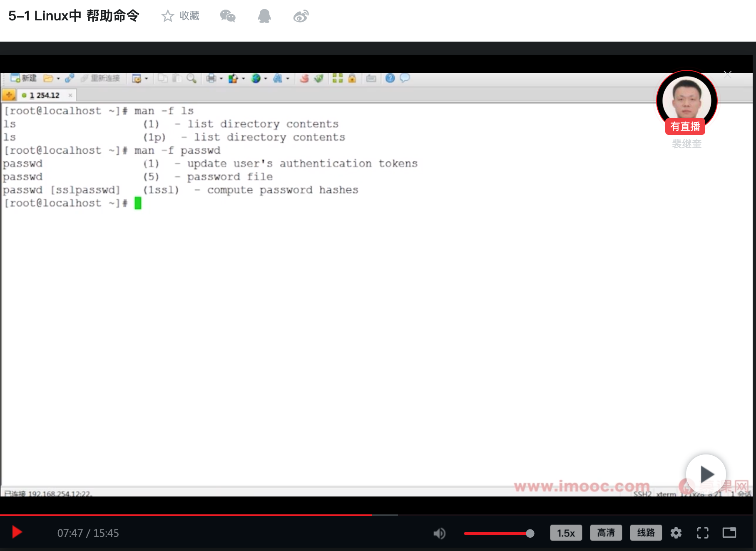Dismiss the instructor live popup with X
This screenshot has width=756, height=551.
(x=728, y=74)
